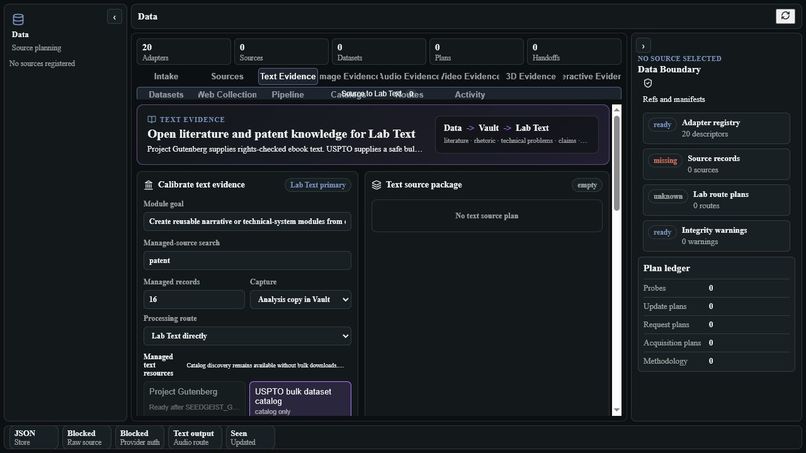Viewport: 806px width, 453px height.
Task: Click the Text Evidence book icon
Action: coord(152,119)
